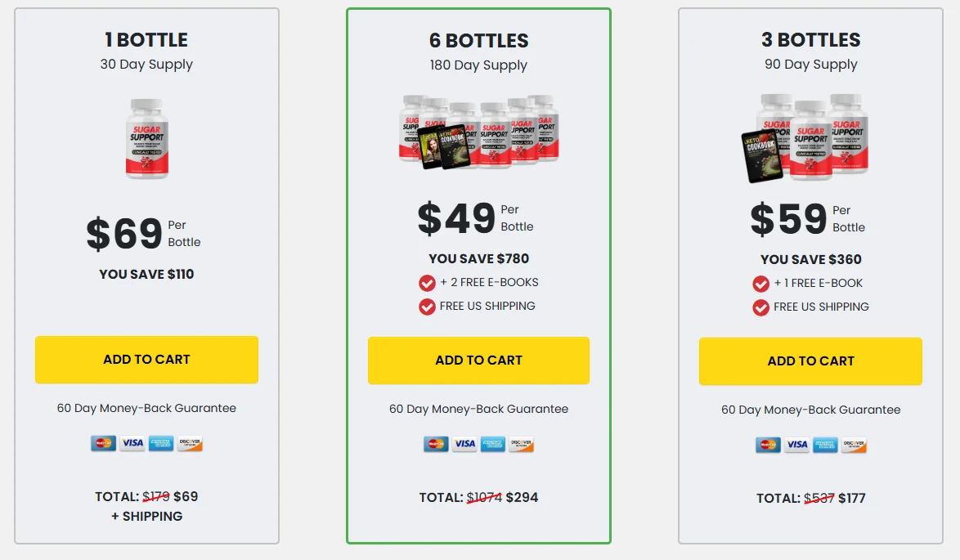Click the American Express icon under 1 Bottle

point(163,443)
